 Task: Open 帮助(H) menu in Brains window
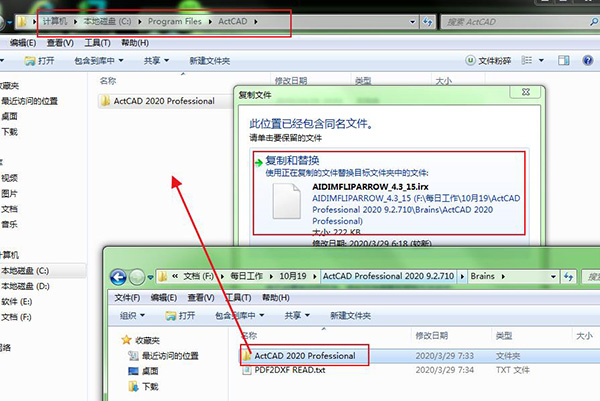[276, 297]
